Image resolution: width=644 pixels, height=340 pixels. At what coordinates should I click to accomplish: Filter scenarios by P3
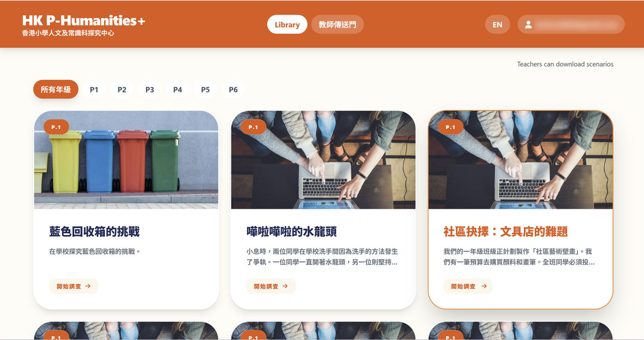pyautogui.click(x=150, y=89)
